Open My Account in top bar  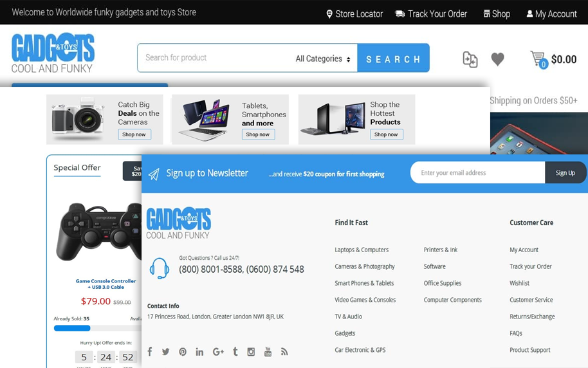coord(551,14)
